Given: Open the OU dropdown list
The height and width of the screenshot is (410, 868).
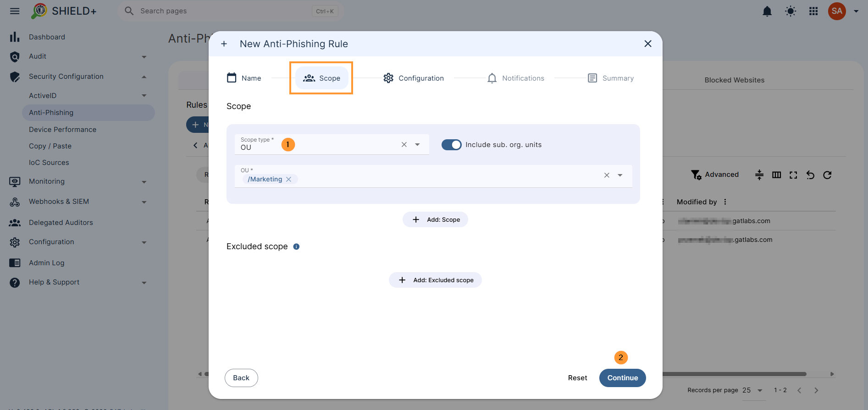Looking at the screenshot, I should tap(620, 175).
